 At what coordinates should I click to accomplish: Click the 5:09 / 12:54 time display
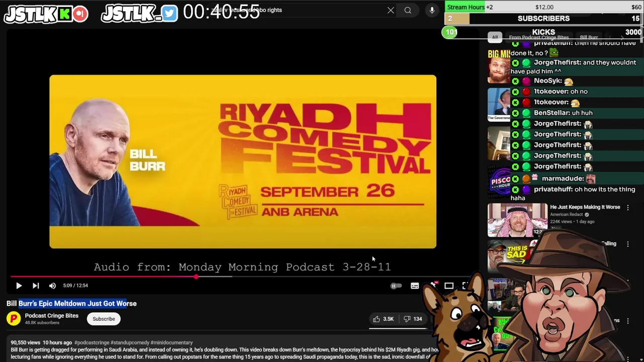coord(75,286)
